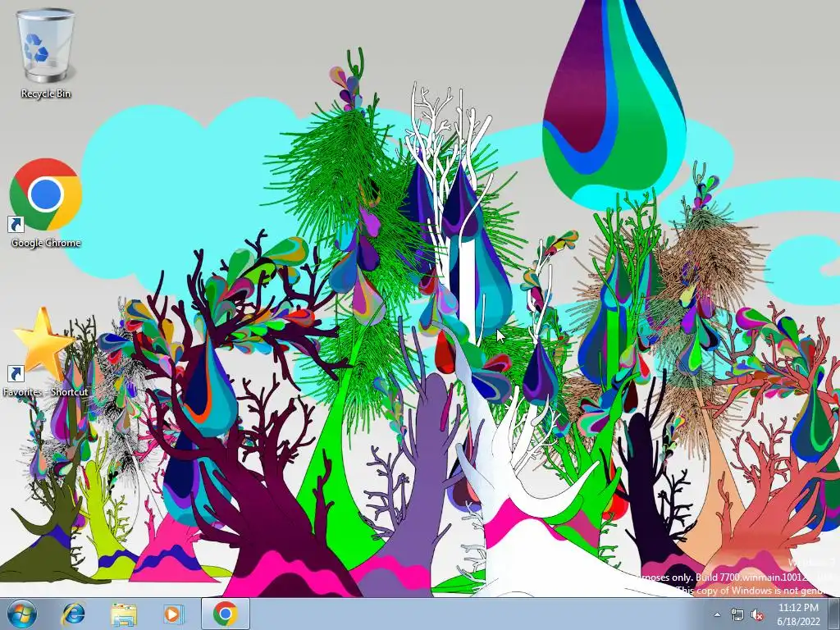Screen dimensions: 840x630
Task: Select the 'Google Chrome' label text
Action: (x=46, y=243)
